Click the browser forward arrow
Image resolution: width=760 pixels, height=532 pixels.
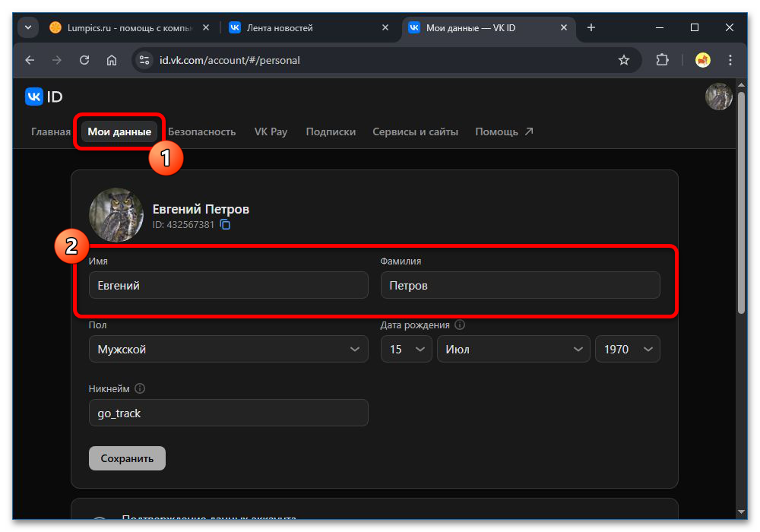57,60
